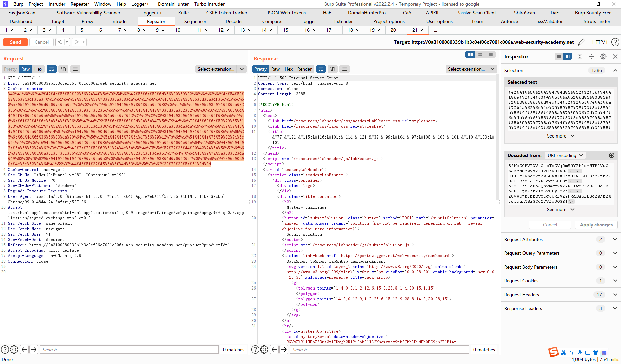Close the Inspector panel
Viewport: 621px width, 364px height.
coord(615,56)
